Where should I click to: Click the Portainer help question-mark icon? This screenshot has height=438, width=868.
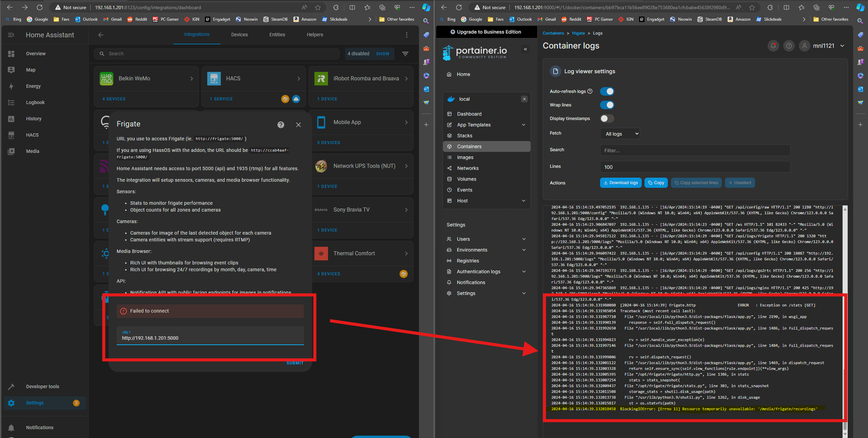(x=789, y=46)
